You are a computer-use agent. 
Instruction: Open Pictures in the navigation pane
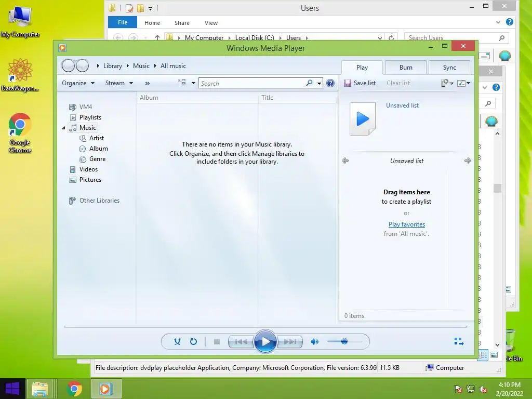point(85,180)
